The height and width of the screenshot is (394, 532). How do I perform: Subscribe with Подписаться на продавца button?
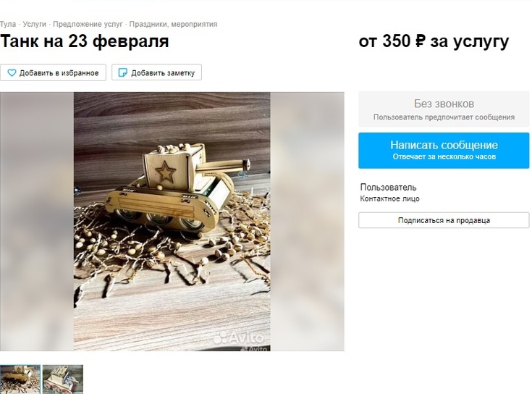[x=444, y=220]
